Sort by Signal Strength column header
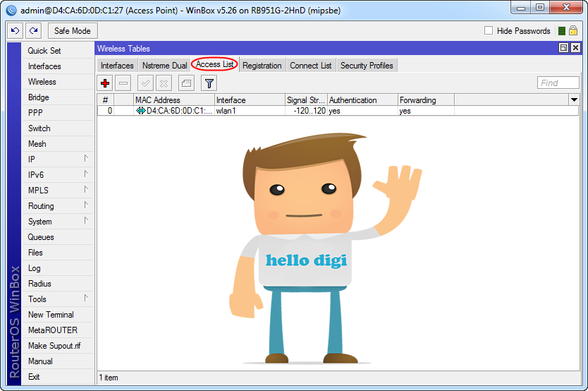Image resolution: width=588 pixels, height=391 pixels. [307, 100]
